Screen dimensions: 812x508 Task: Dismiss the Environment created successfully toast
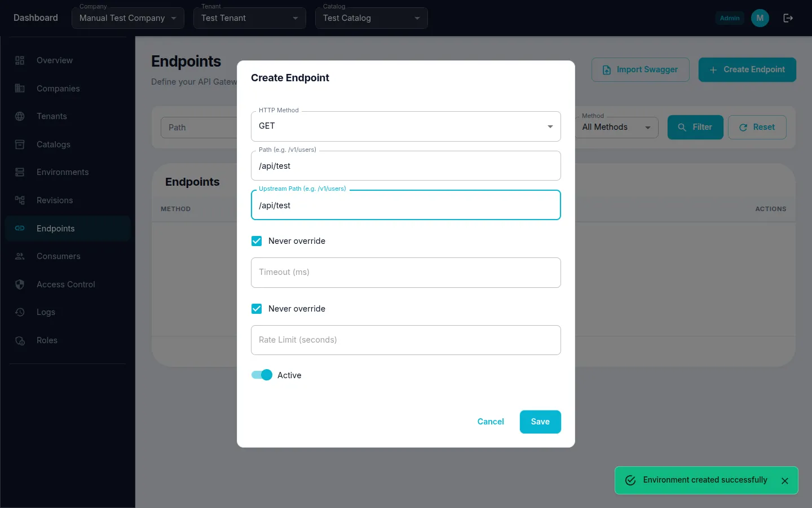pos(785,480)
